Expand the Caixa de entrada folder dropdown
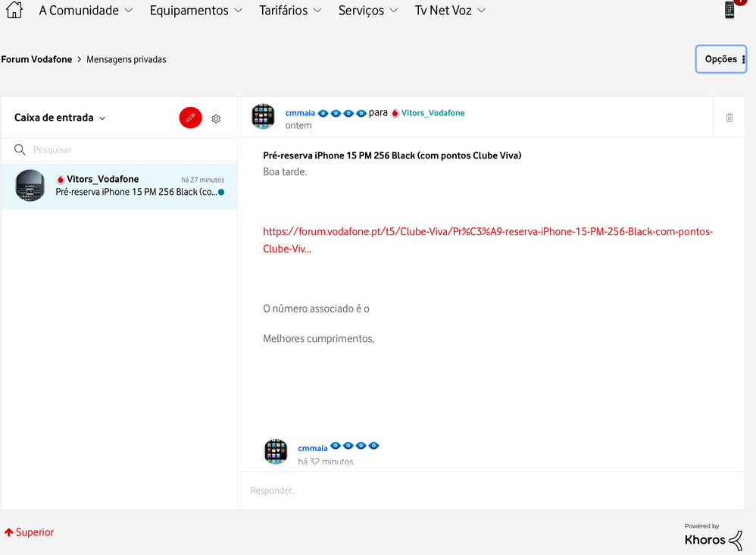 61,118
